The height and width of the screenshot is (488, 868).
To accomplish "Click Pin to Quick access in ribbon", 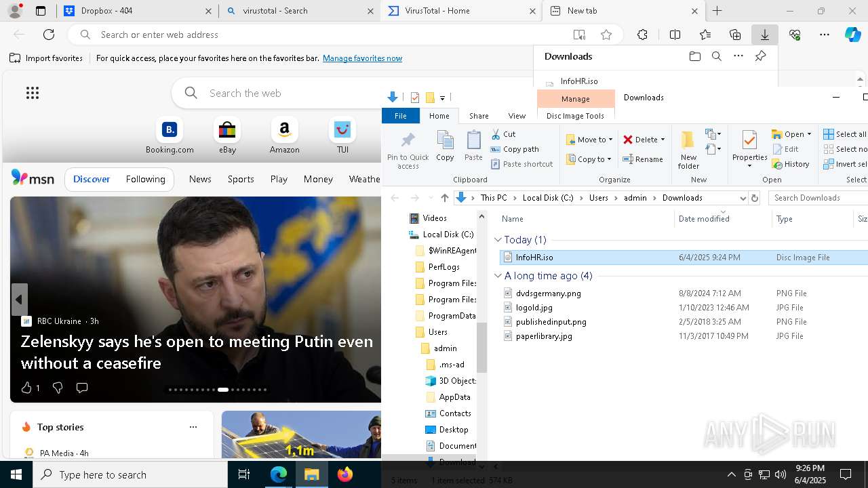I will [408, 150].
